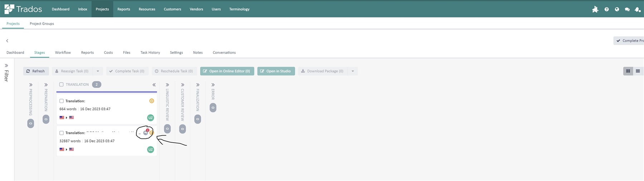Expand the Preprocessing stage column

point(31,85)
